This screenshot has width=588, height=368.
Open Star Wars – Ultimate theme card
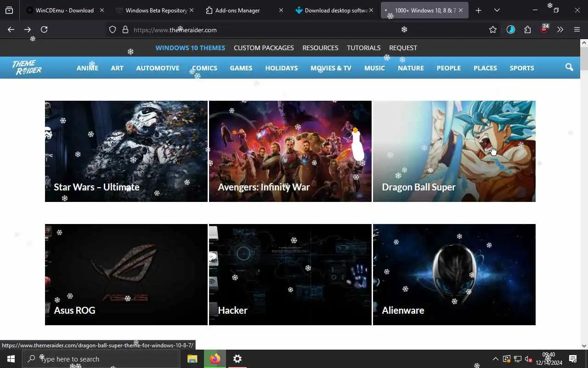pos(126,151)
